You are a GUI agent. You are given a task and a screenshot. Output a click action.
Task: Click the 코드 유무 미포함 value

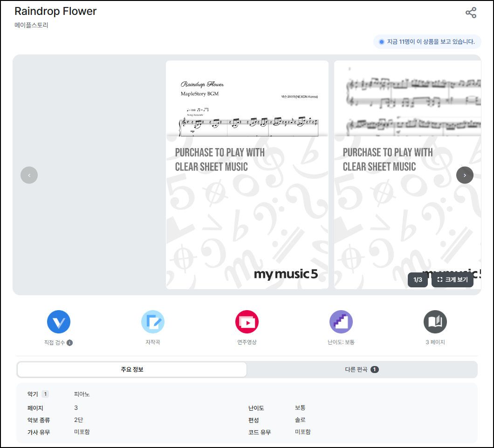pyautogui.click(x=303, y=432)
